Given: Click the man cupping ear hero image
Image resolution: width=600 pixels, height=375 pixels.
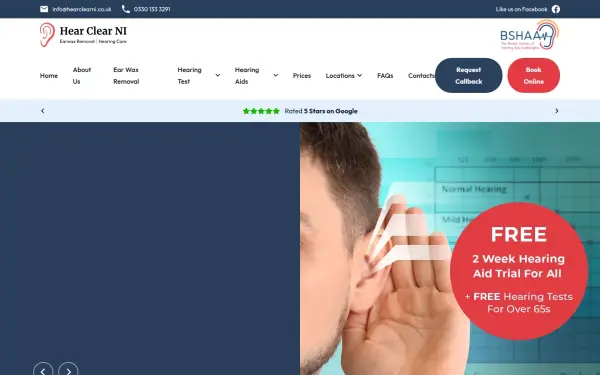Looking at the screenshot, I should (450, 249).
